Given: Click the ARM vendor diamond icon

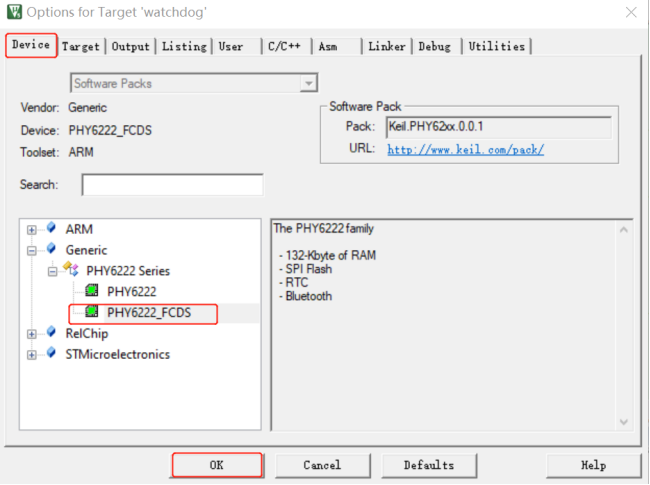Looking at the screenshot, I should click(x=51, y=227).
